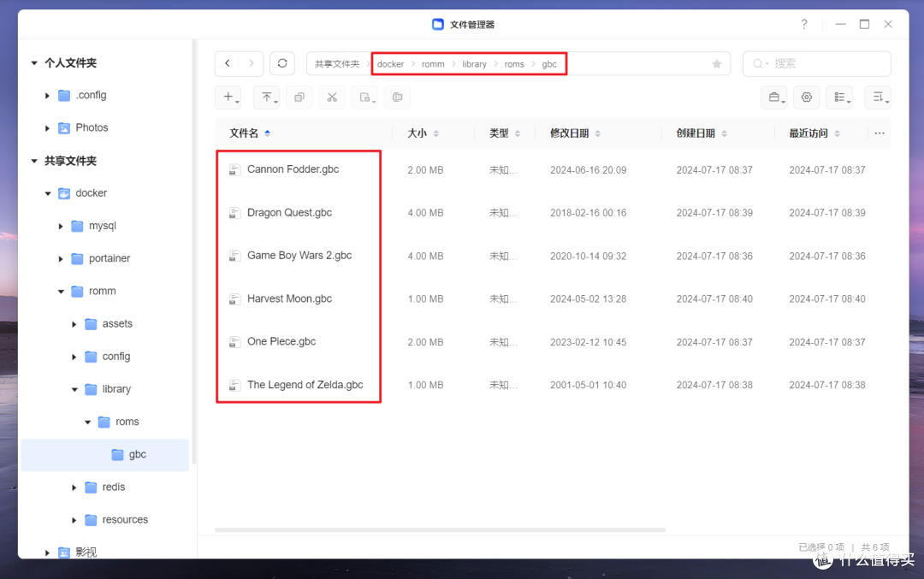Click the rename toolbar icon
This screenshot has height=579, width=924.
397,97
